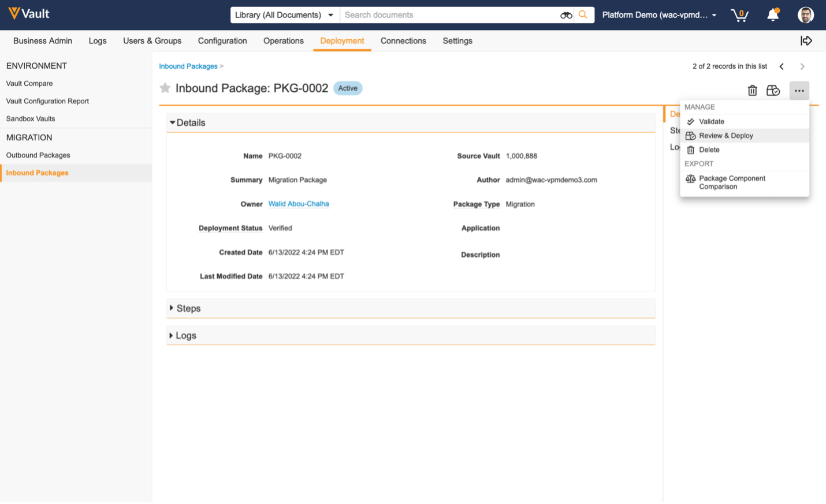Viewport: 826px width, 504px height.
Task: Expand the Logs section
Action: pyautogui.click(x=185, y=335)
